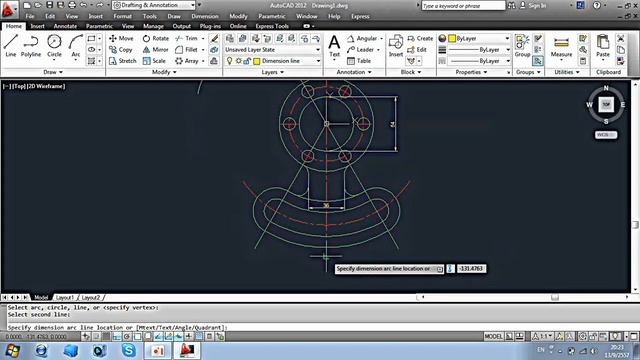Toggle layer freeze sun icon
Viewport: 640px width, 360px height.
(239, 61)
